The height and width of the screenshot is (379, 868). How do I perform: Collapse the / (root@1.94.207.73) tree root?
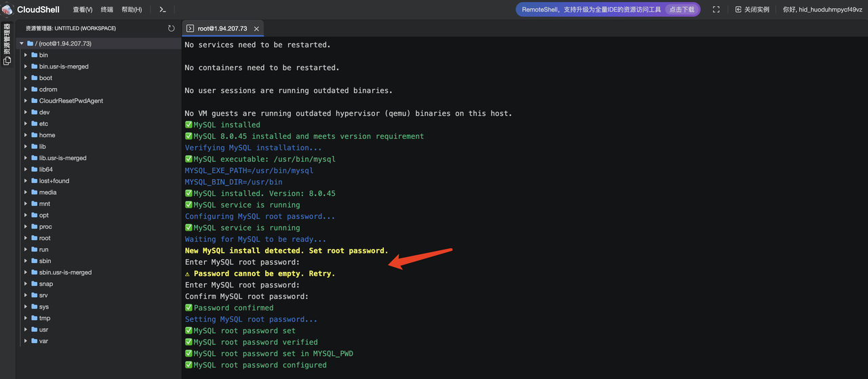point(22,43)
